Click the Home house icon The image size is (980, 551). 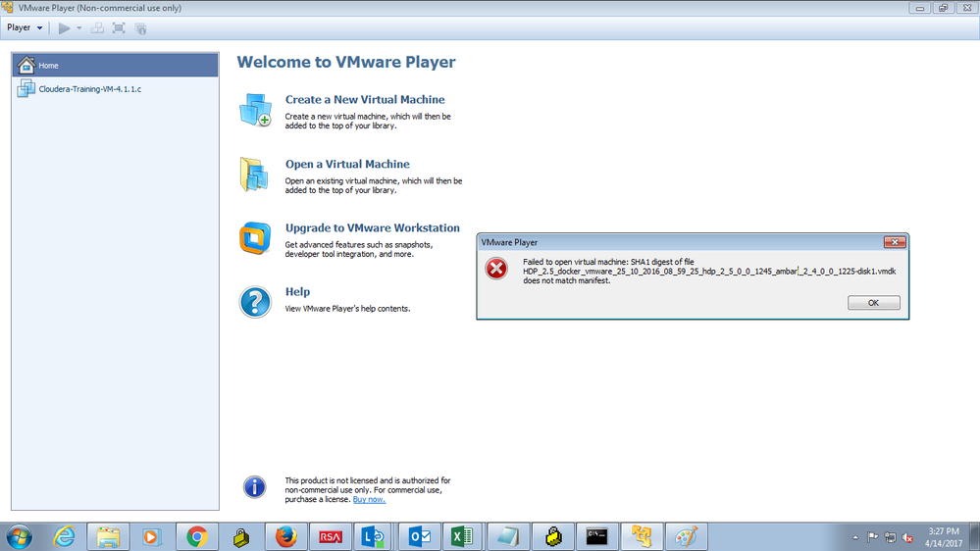pyautogui.click(x=26, y=65)
